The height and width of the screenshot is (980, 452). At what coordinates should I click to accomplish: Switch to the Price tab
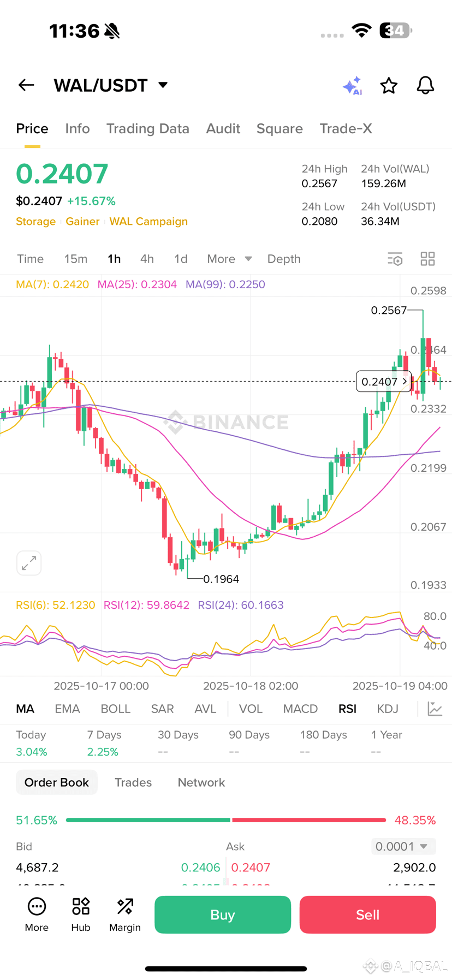click(32, 129)
